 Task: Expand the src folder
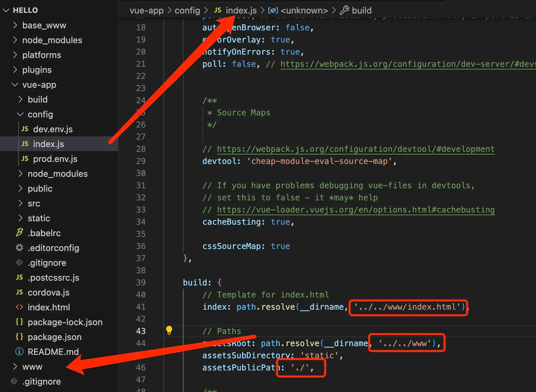tap(20, 203)
